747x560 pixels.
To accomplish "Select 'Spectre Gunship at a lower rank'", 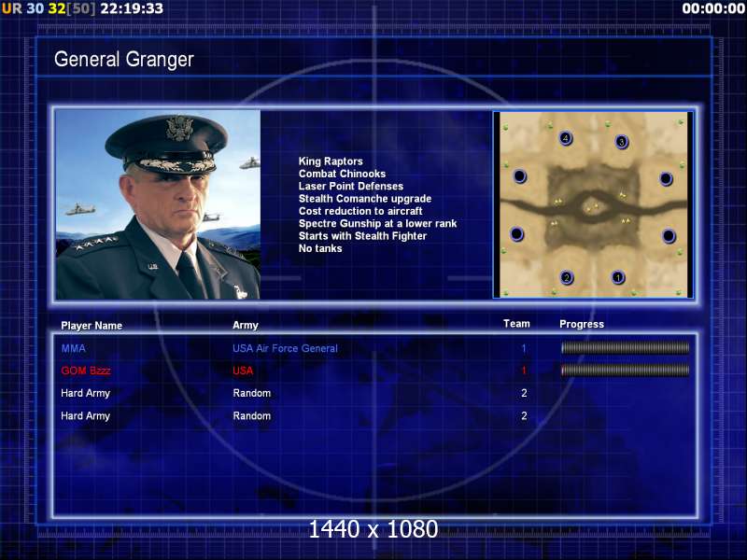I will coord(377,223).
